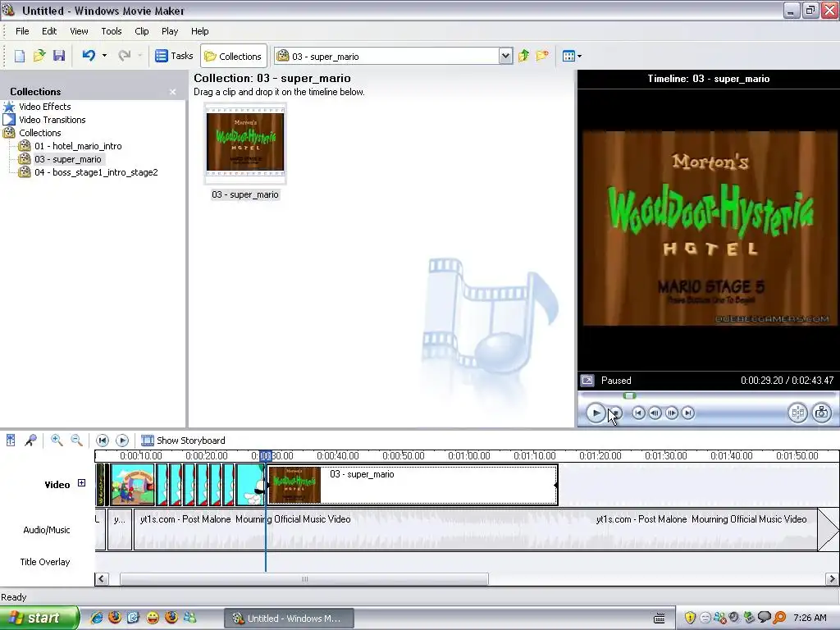Expand the Video track plus box
This screenshot has width=840, height=630.
coord(81,482)
